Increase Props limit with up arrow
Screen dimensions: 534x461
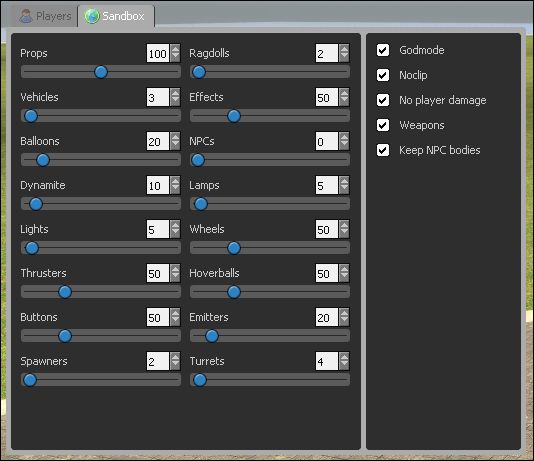(175, 49)
